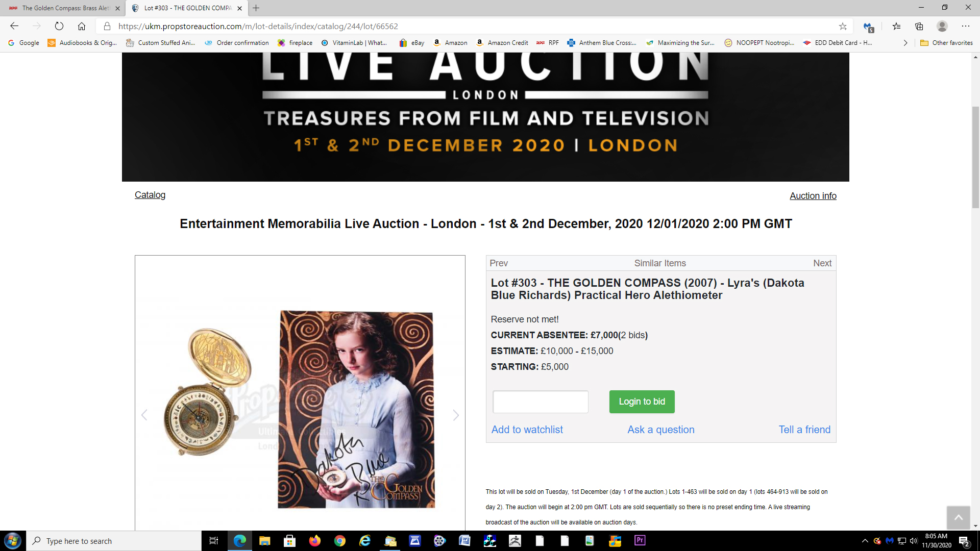Open the Auction info link

coord(813,196)
